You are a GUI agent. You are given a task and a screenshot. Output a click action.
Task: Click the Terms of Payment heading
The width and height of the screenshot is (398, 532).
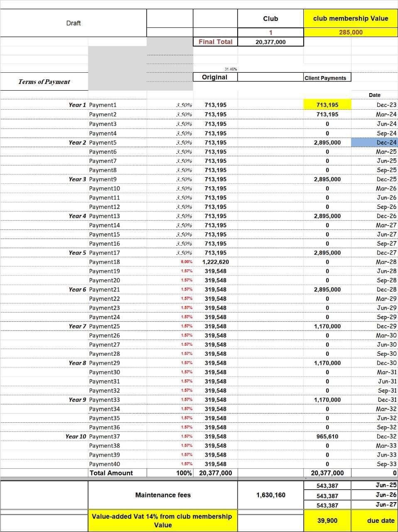[44, 82]
